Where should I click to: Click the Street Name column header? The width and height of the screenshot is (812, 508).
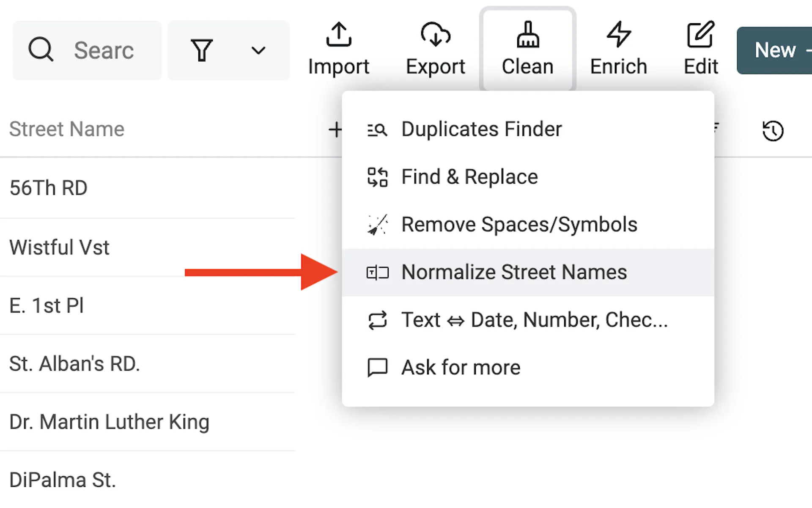(x=67, y=129)
